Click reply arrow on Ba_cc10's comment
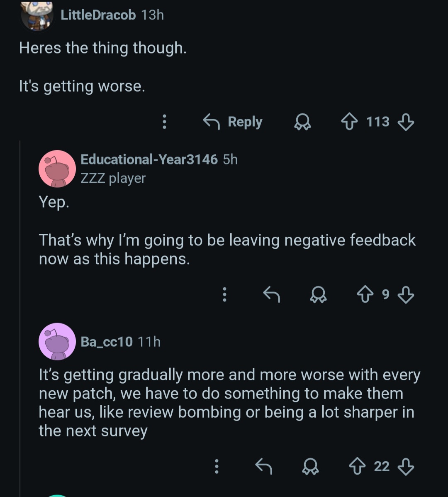 pyautogui.click(x=264, y=466)
